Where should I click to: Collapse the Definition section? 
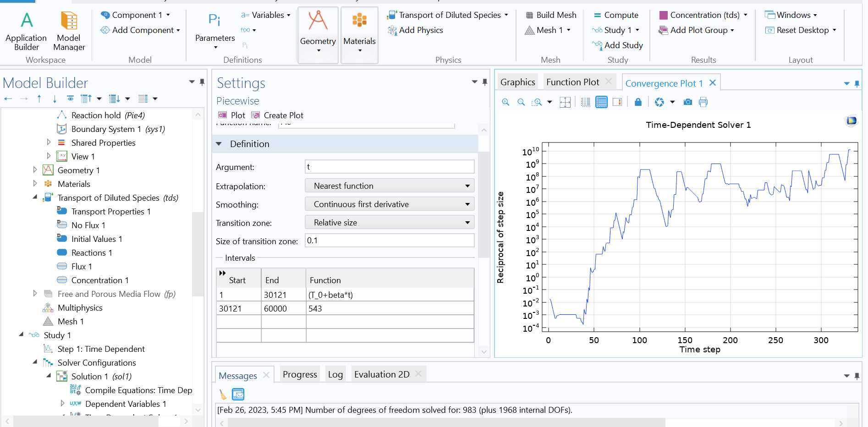219,144
